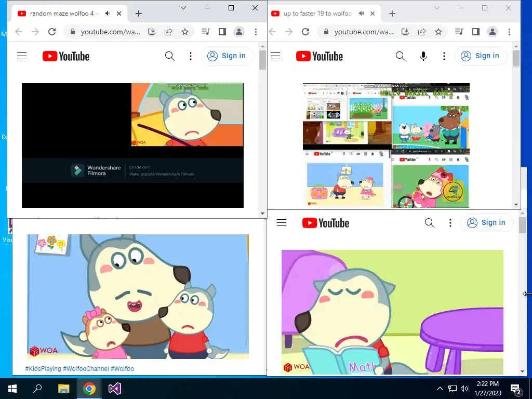
Task: Click address bar URL in 'random maze wolfoo' window
Action: coord(110,32)
